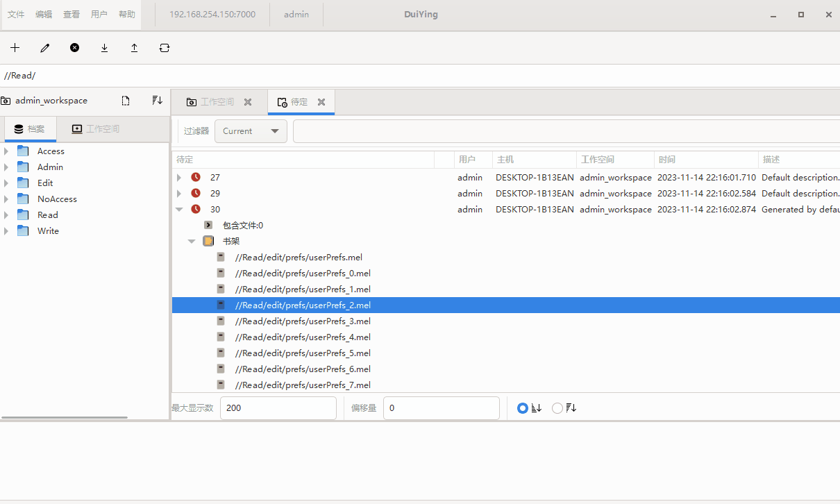The width and height of the screenshot is (840, 504).
Task: Click the horizontal scrollbar in left panel
Action: coord(65,417)
